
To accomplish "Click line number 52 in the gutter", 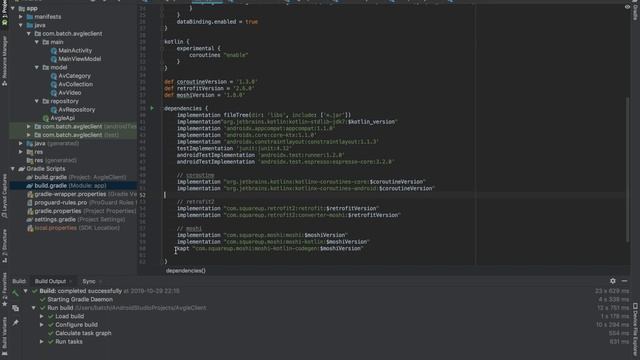I will point(142,195).
